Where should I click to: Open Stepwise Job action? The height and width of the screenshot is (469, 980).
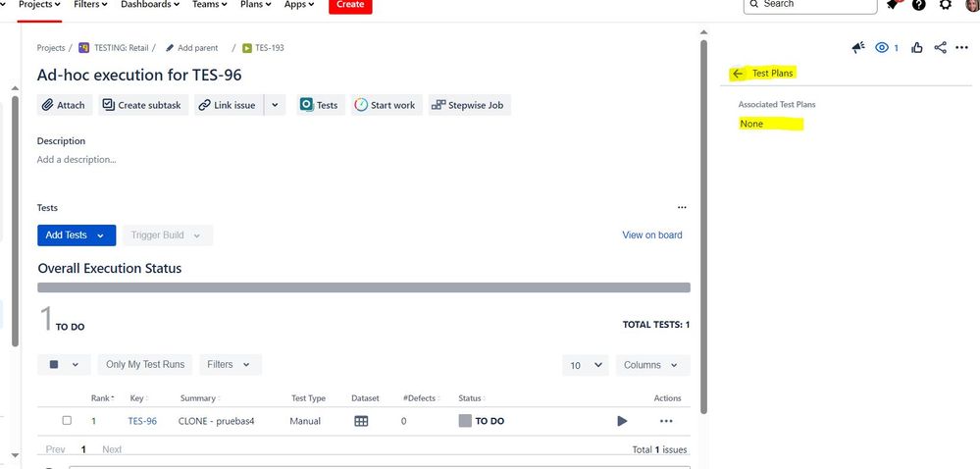pyautogui.click(x=469, y=105)
